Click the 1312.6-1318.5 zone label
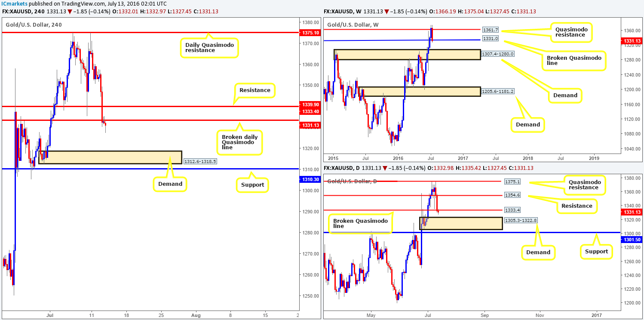Viewport: 644px width, 320px height. click(x=201, y=162)
